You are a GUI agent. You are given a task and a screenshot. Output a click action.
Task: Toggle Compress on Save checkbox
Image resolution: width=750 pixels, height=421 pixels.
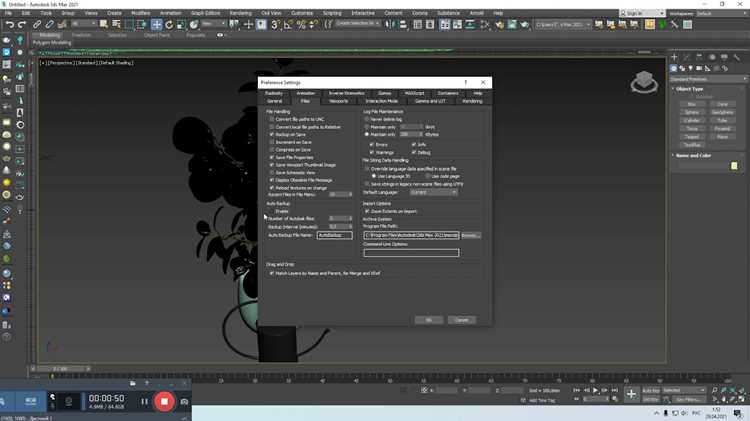[x=272, y=150]
